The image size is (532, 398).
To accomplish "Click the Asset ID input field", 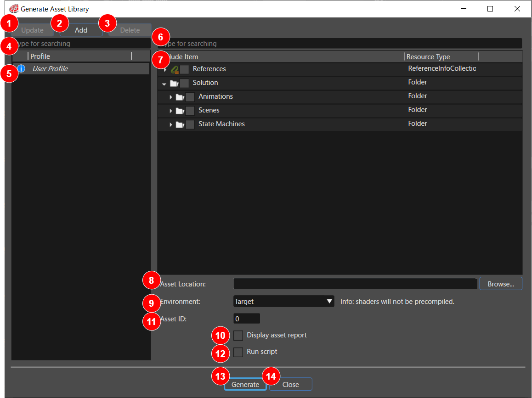I will (x=247, y=319).
